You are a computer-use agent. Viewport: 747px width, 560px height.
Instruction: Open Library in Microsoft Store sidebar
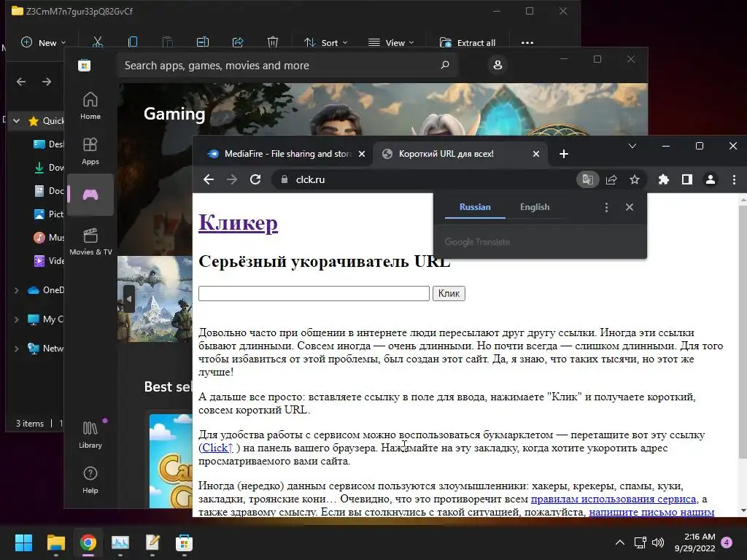pos(90,435)
